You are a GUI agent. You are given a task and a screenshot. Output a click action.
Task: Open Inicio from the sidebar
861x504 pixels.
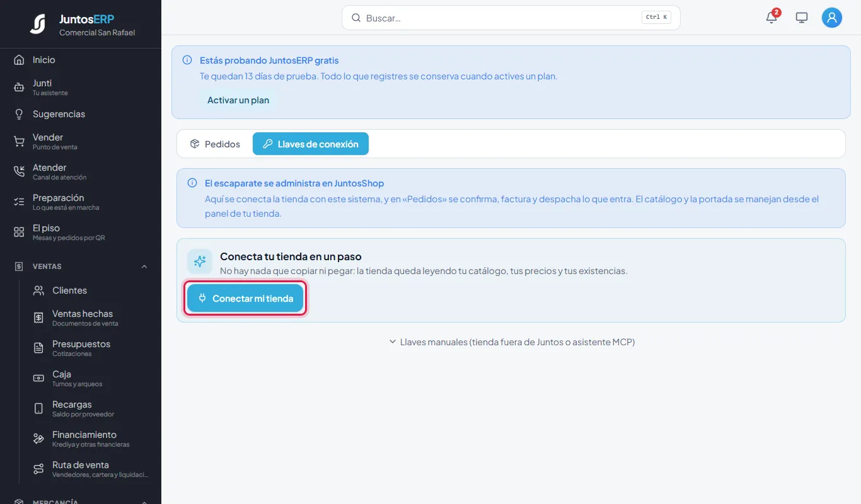pyautogui.click(x=81, y=60)
